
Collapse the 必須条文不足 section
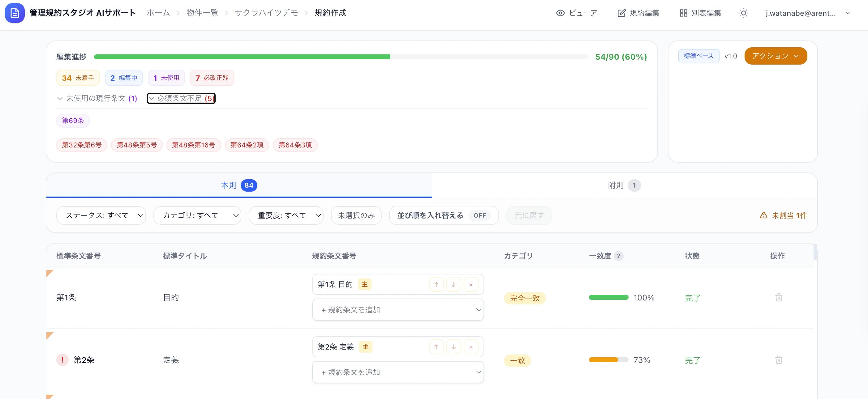click(181, 98)
